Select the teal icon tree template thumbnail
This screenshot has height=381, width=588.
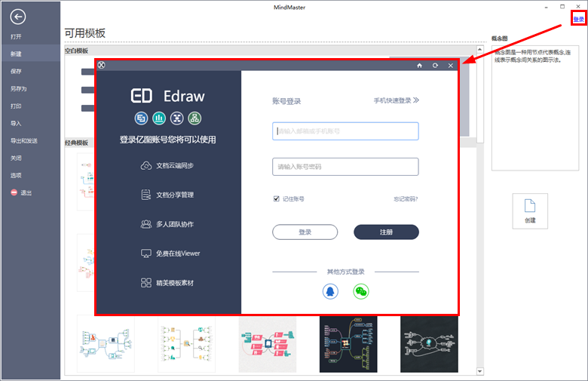186,344
